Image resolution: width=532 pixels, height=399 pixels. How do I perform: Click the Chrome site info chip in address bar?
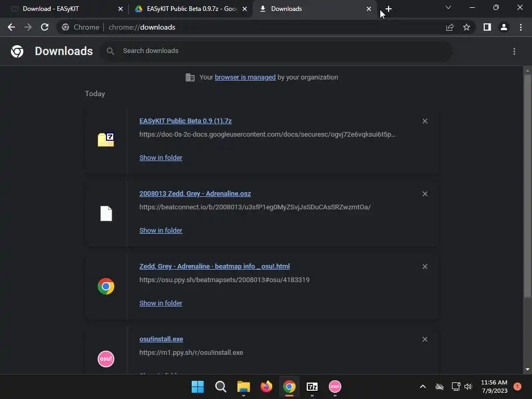pos(81,27)
